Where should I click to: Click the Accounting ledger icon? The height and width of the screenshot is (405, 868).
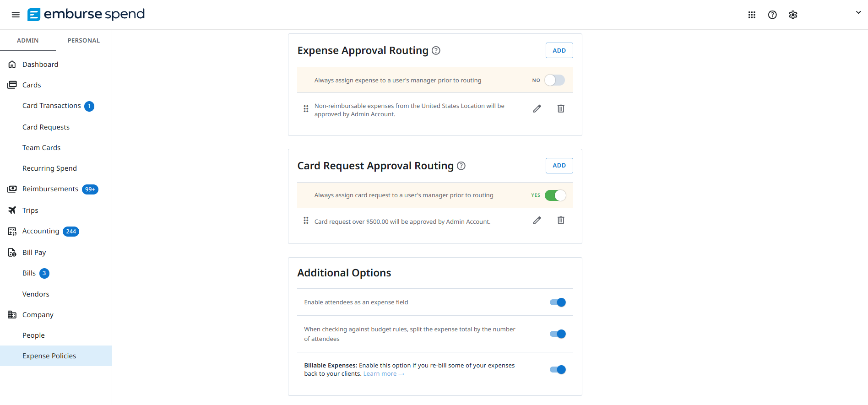12,231
